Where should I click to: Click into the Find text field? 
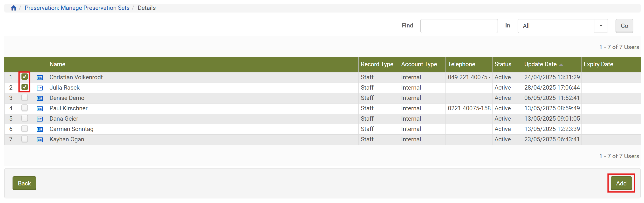(x=459, y=26)
